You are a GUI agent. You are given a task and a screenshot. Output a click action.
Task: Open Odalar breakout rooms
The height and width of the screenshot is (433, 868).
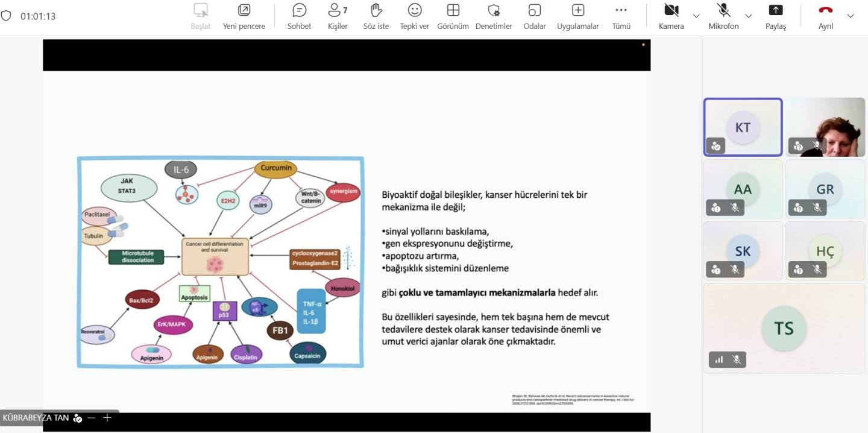coord(535,17)
